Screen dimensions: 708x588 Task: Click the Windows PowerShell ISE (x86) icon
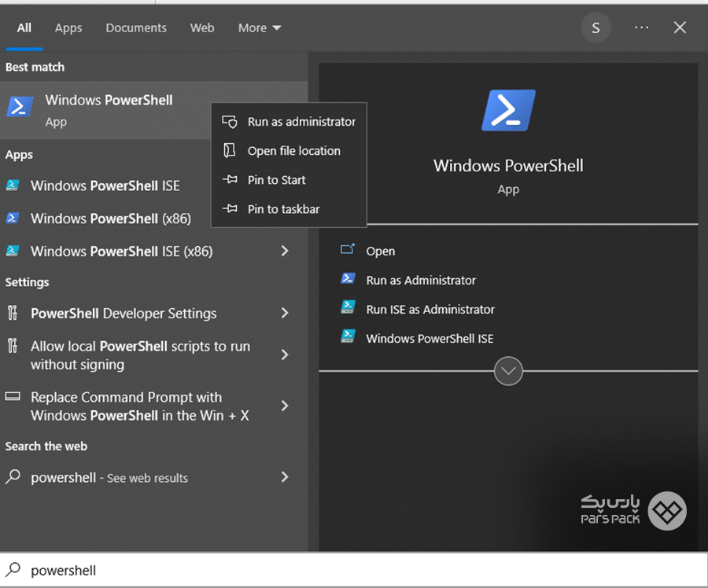pos(12,251)
